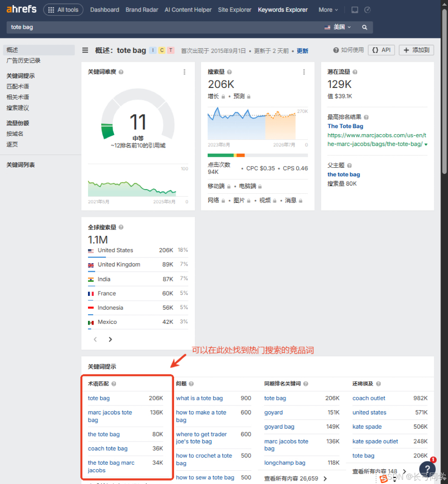Screen dimensions: 448x484
Task: Open 关键词列表 in the sidebar
Action: [x=20, y=165]
